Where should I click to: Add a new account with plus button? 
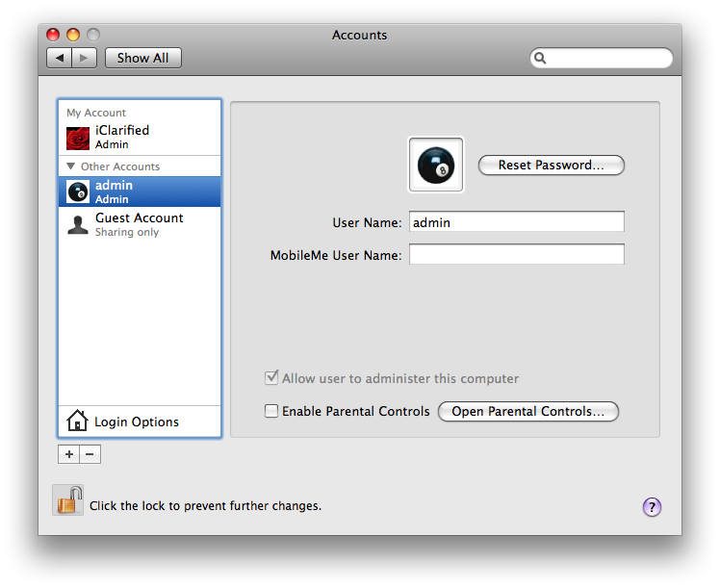tap(69, 454)
